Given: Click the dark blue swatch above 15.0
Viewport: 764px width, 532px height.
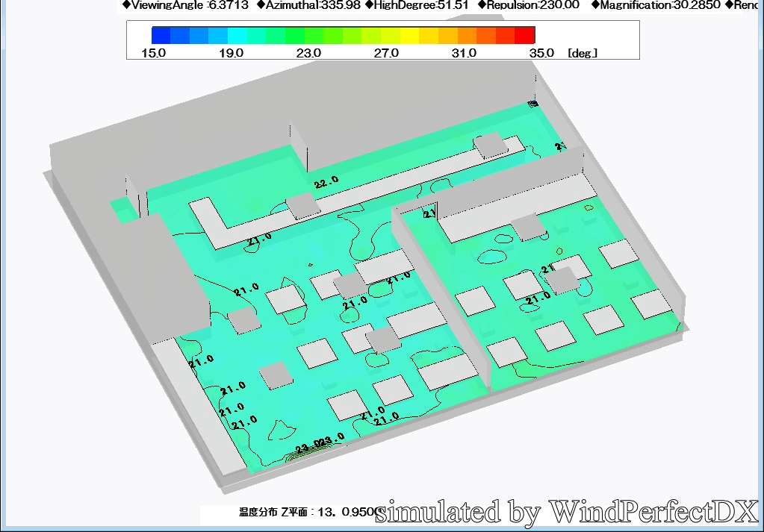Looking at the screenshot, I should (161, 34).
